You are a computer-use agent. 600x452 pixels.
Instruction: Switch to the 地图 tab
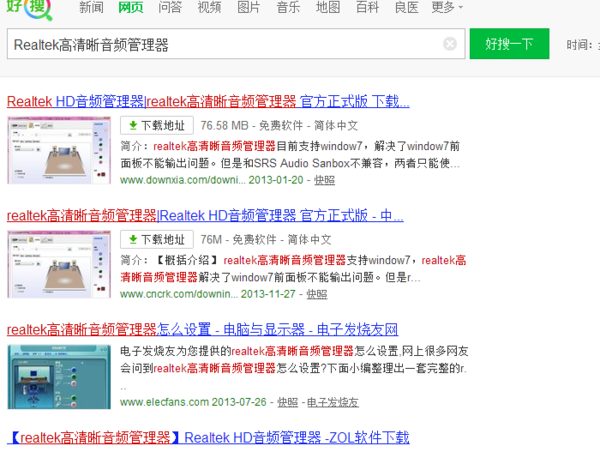point(328,7)
